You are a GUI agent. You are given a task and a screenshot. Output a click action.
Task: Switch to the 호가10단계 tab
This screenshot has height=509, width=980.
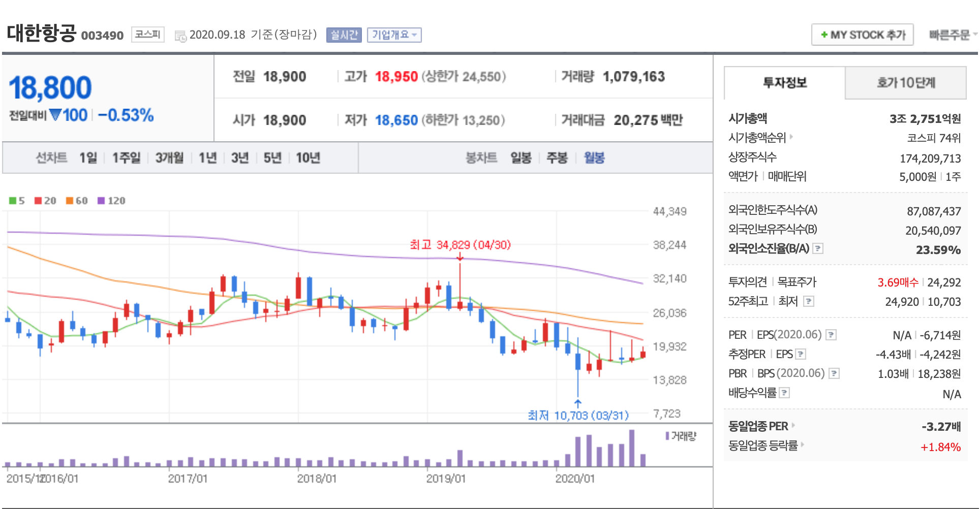click(906, 83)
